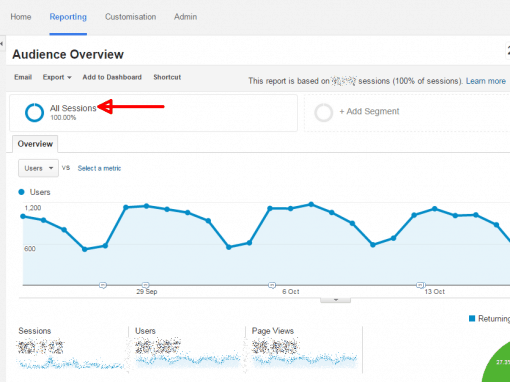Screen dimensions: 510x382
Task: Click Select a metric link
Action: [99, 168]
